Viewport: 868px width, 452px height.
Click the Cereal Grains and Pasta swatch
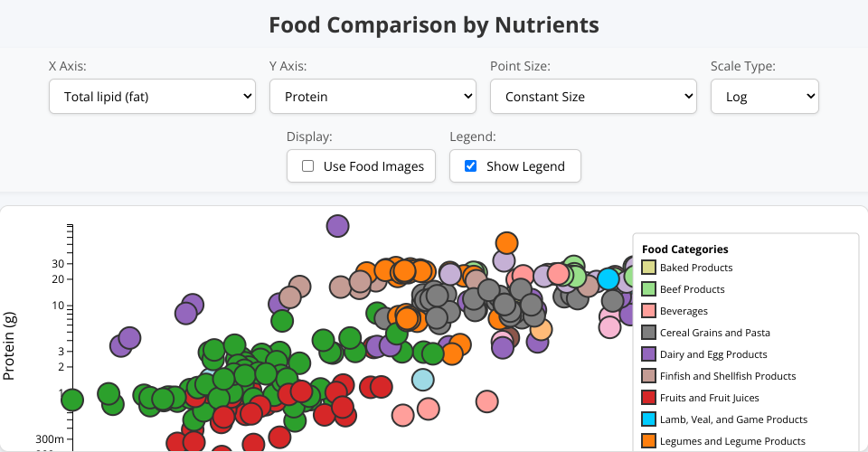648,333
